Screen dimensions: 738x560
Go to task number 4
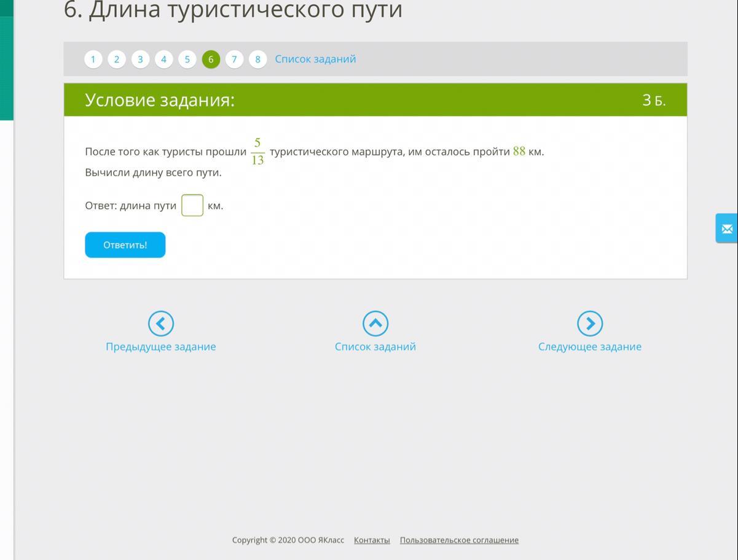click(x=163, y=59)
